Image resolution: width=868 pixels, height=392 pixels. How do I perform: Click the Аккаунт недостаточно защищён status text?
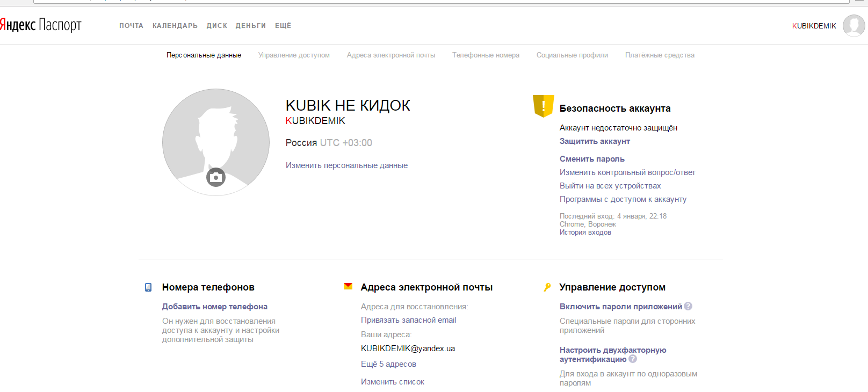(619, 128)
